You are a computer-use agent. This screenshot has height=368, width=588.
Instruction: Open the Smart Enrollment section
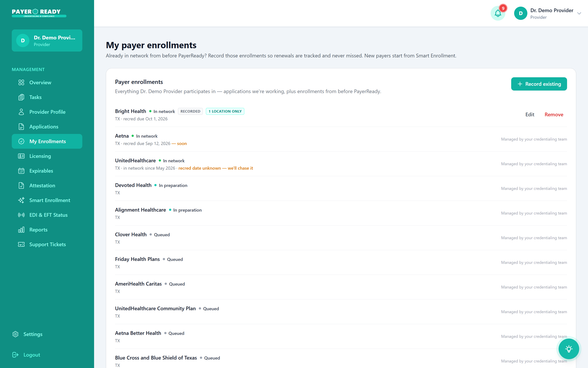point(47,200)
